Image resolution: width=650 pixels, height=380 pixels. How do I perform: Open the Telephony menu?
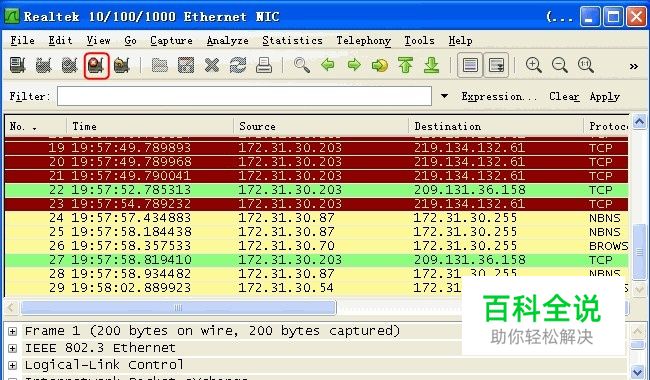coord(364,41)
